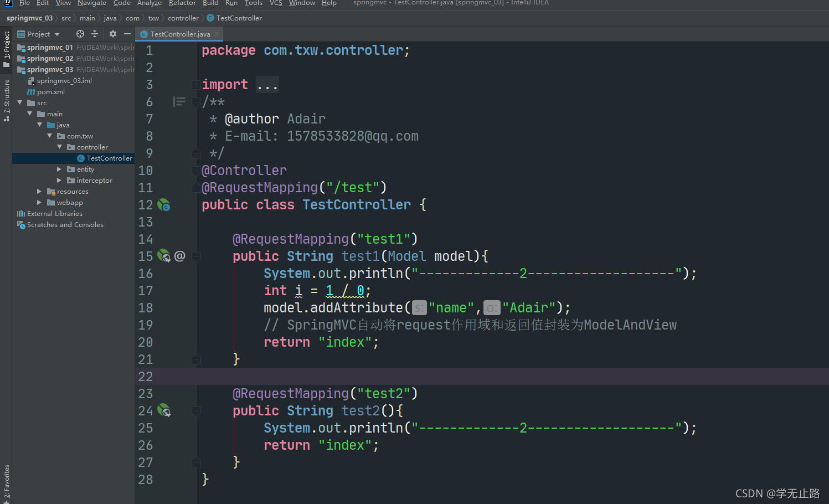Click the class icon on the editor tab
The height and width of the screenshot is (504, 829).
[144, 34]
